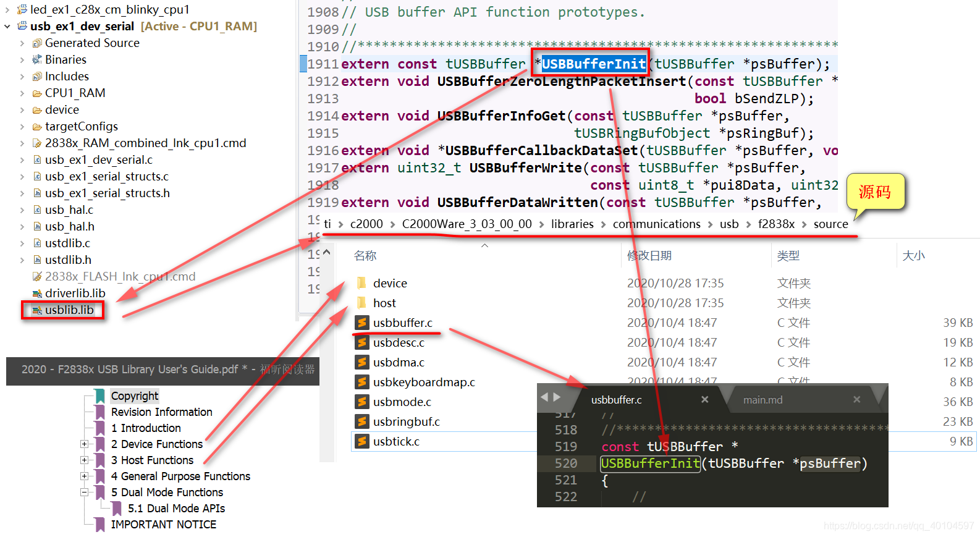
Task: Click the libraries breadcrumb segment
Action: [572, 224]
